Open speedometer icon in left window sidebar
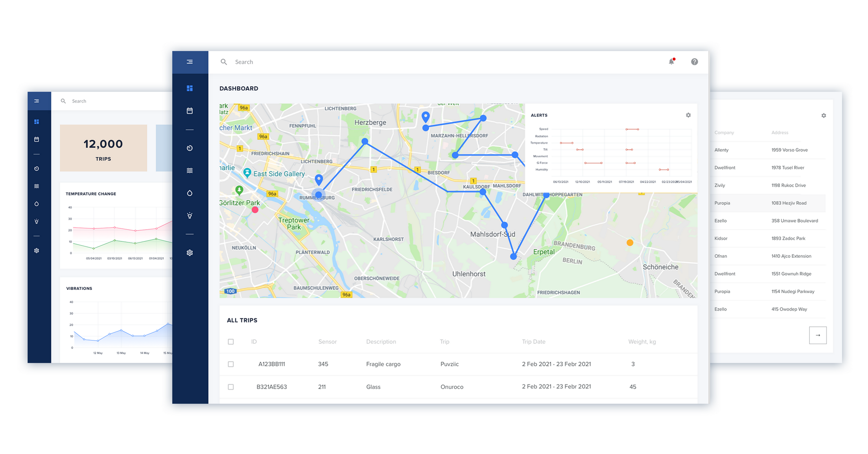 tap(37, 169)
